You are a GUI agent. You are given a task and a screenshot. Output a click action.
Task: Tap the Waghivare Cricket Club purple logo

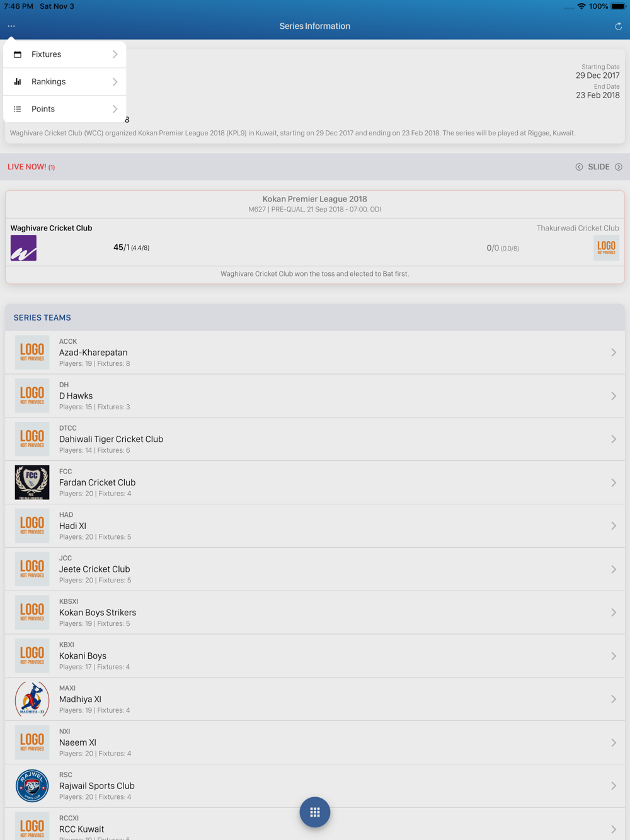23,247
